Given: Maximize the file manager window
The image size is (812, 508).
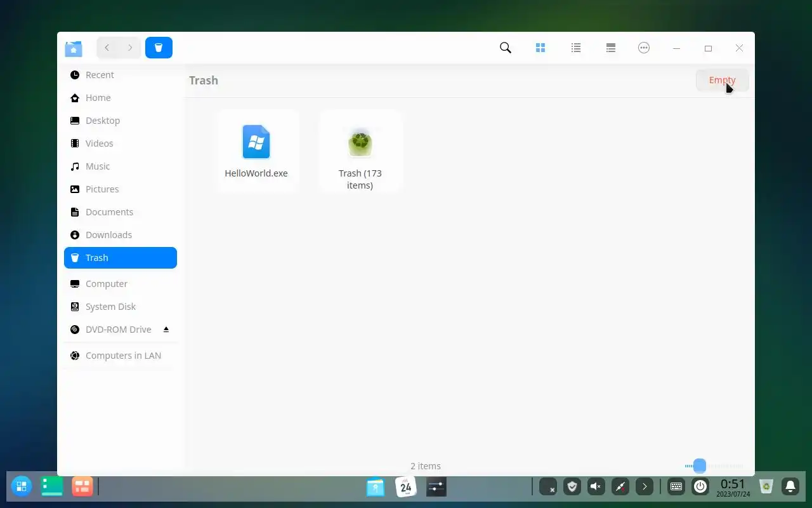Looking at the screenshot, I should [x=708, y=48].
